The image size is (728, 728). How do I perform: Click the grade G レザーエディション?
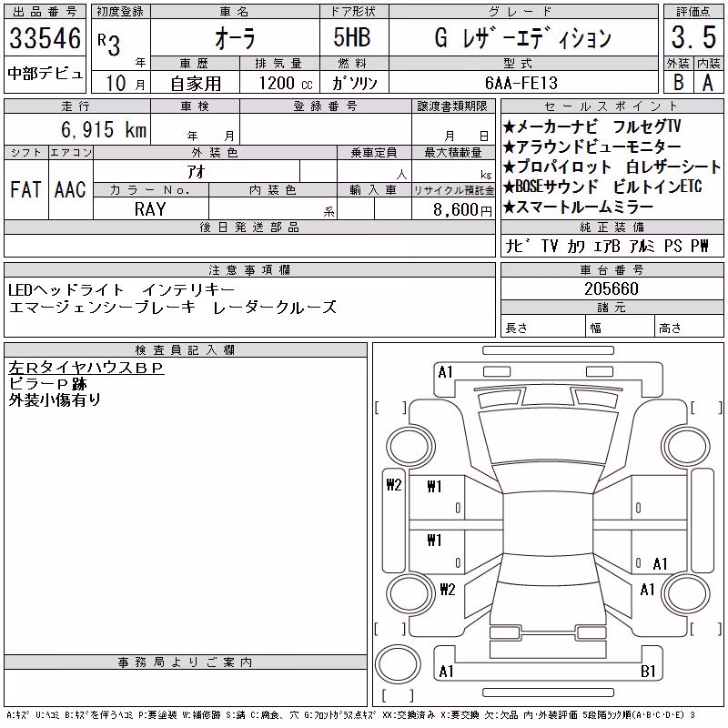tap(522, 37)
